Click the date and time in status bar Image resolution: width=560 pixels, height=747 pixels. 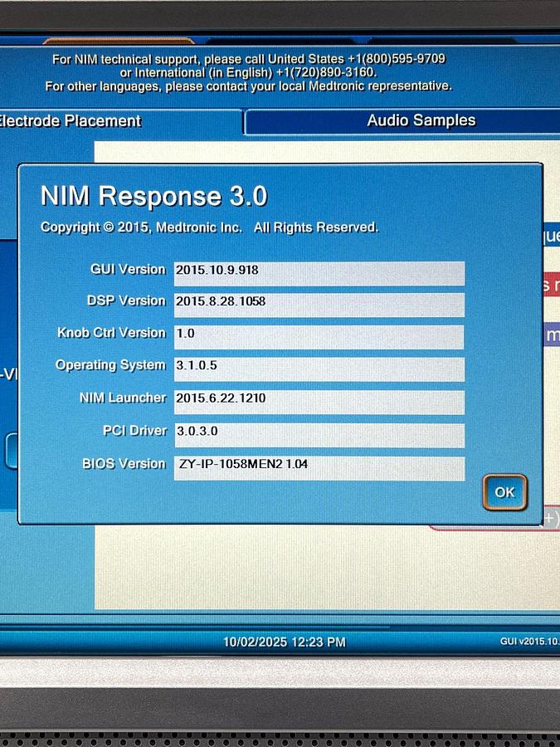click(x=285, y=642)
